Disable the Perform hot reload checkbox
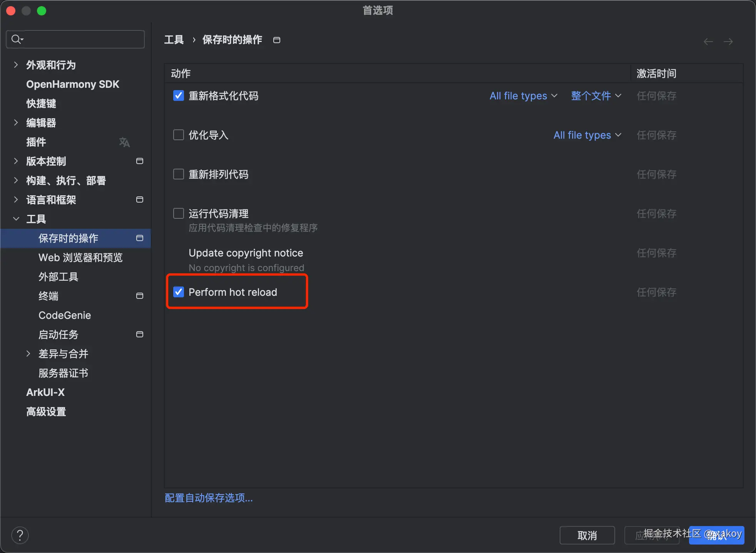 (179, 292)
